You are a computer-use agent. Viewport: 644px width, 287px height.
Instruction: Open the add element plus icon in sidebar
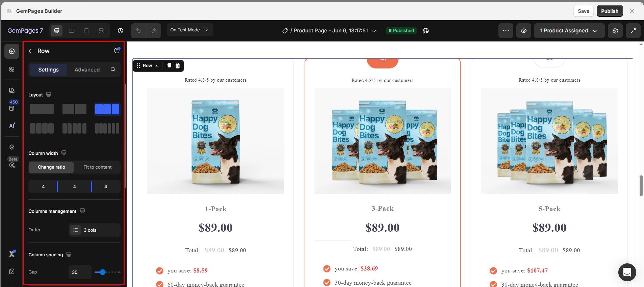click(12, 51)
